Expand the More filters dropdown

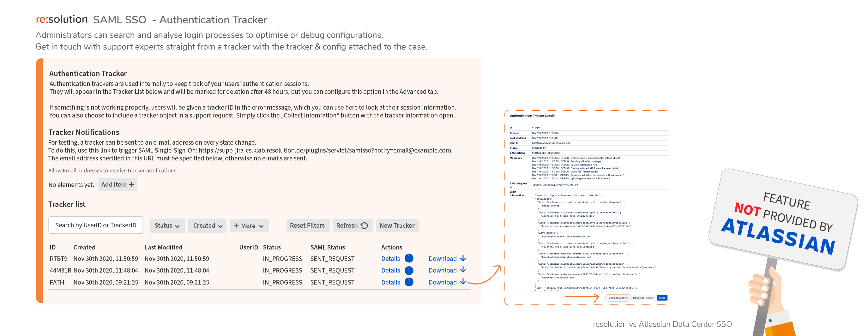[x=249, y=225]
